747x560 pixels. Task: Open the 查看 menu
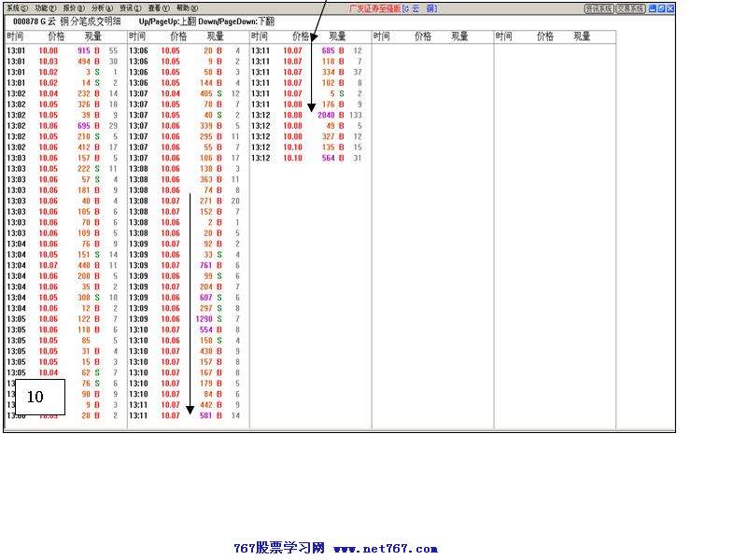pyautogui.click(x=159, y=8)
